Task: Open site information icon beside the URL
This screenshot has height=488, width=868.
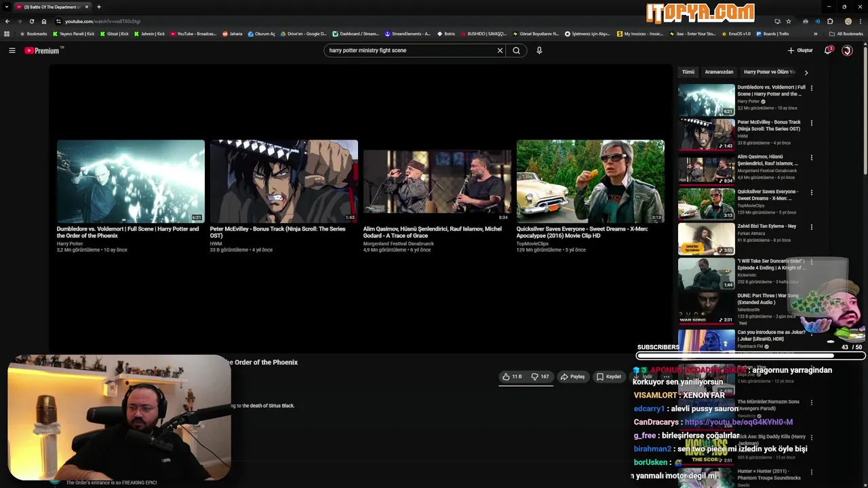Action: point(58,21)
